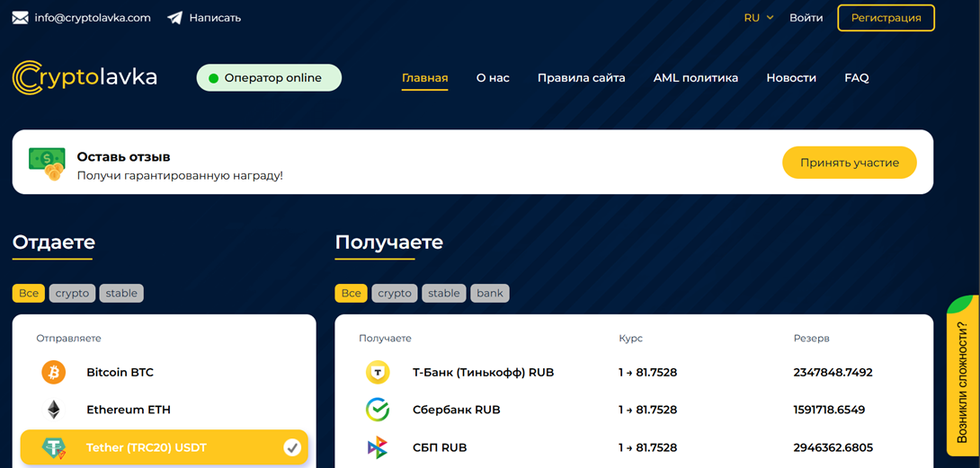Click the T-Bank yellow shield icon

378,373
